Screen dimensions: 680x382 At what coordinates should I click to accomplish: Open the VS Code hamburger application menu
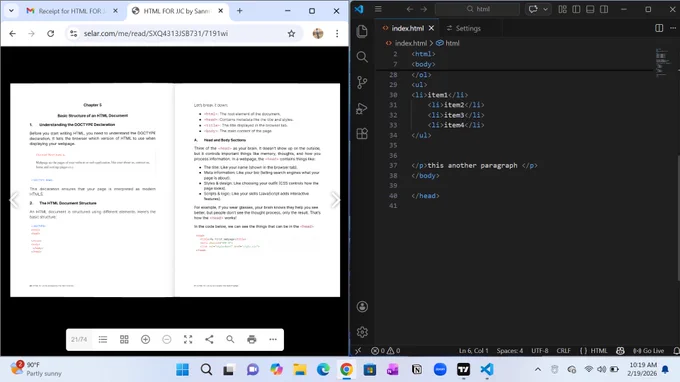(x=378, y=9)
